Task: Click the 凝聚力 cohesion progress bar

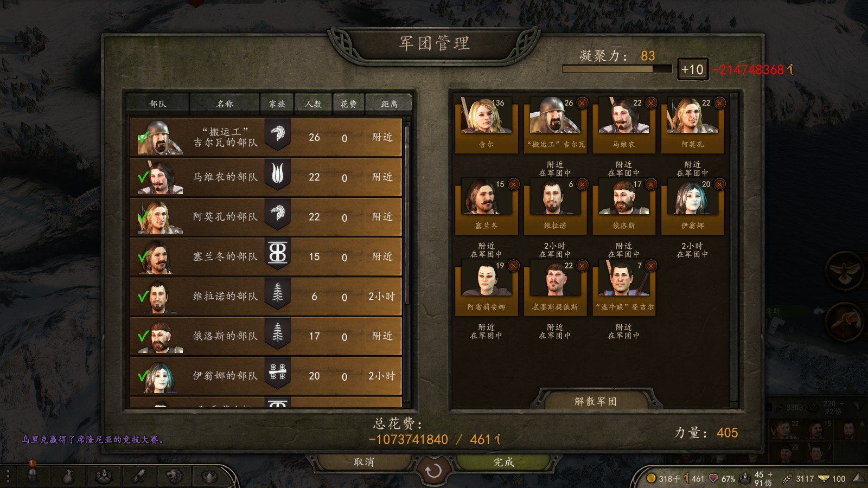Action: 617,69
